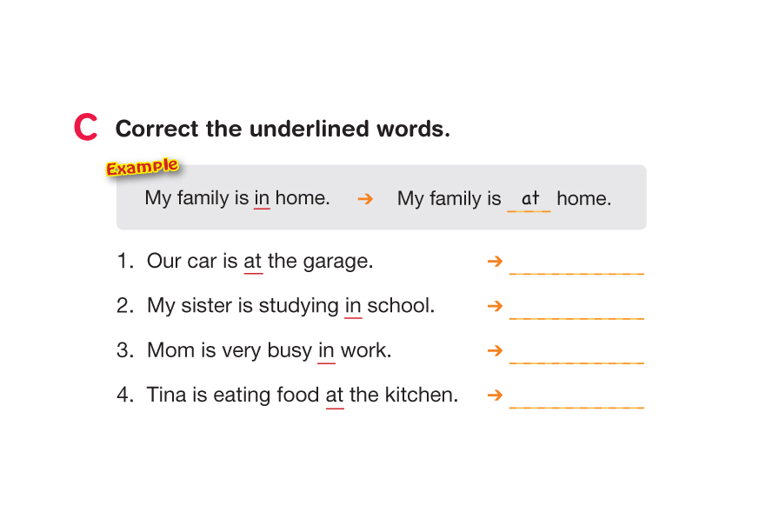
Task: Click the yellow Example label badge
Action: coord(142,166)
